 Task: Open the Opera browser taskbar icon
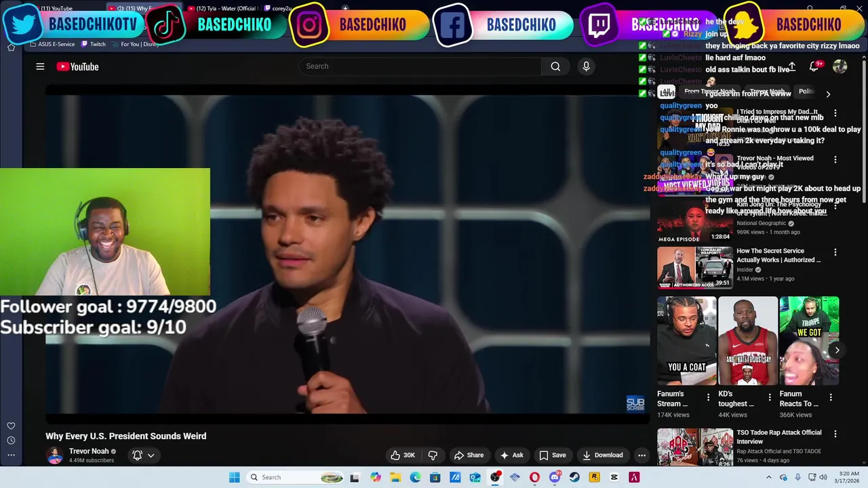point(534,477)
